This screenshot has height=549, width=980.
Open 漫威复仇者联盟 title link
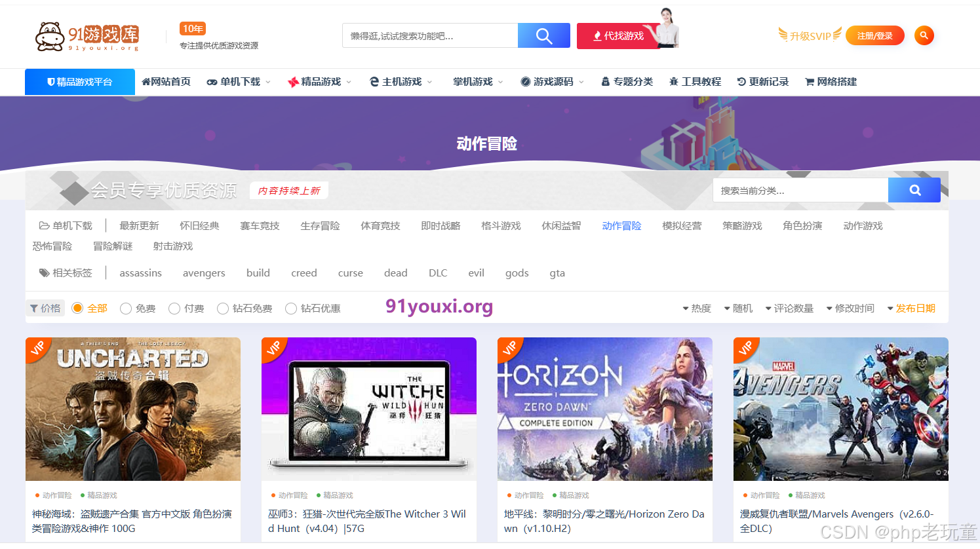pos(837,521)
